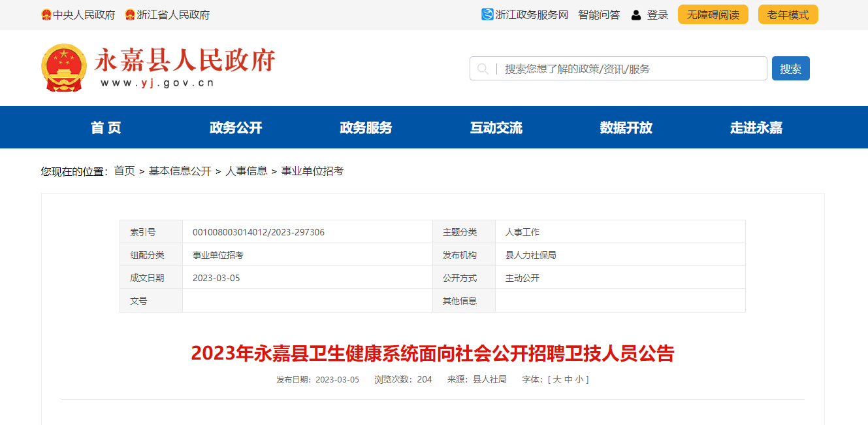Expand the 互动交流 navigation menu
Screen dimensions: 868x425
click(x=496, y=127)
